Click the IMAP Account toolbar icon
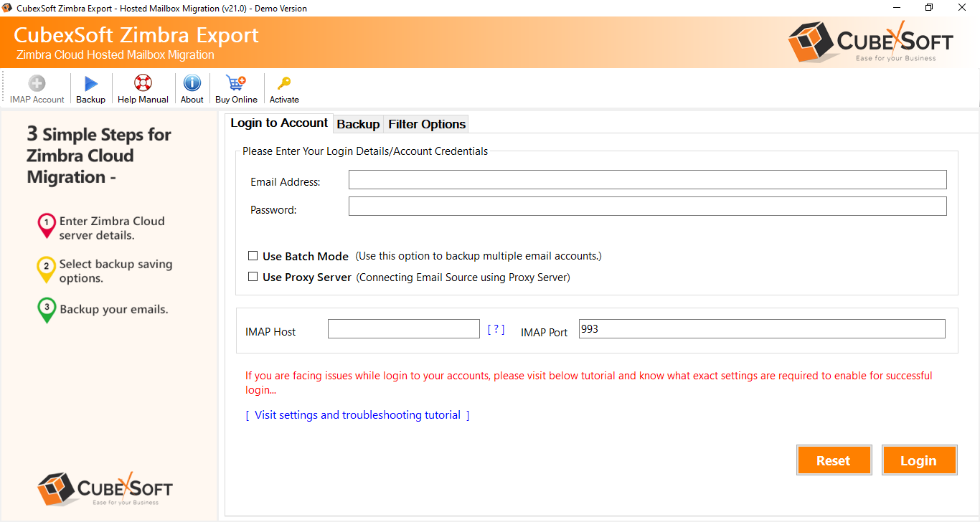The width and height of the screenshot is (980, 522). [37, 83]
